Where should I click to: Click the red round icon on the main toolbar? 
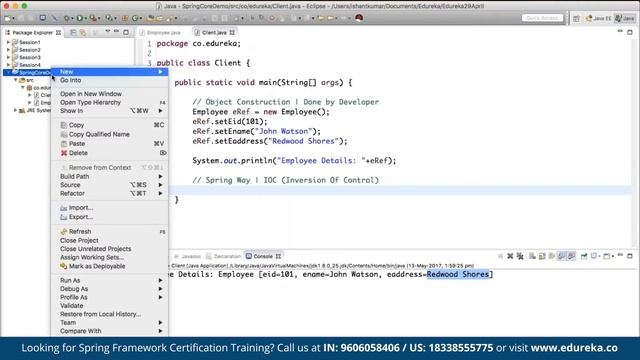(359, 18)
